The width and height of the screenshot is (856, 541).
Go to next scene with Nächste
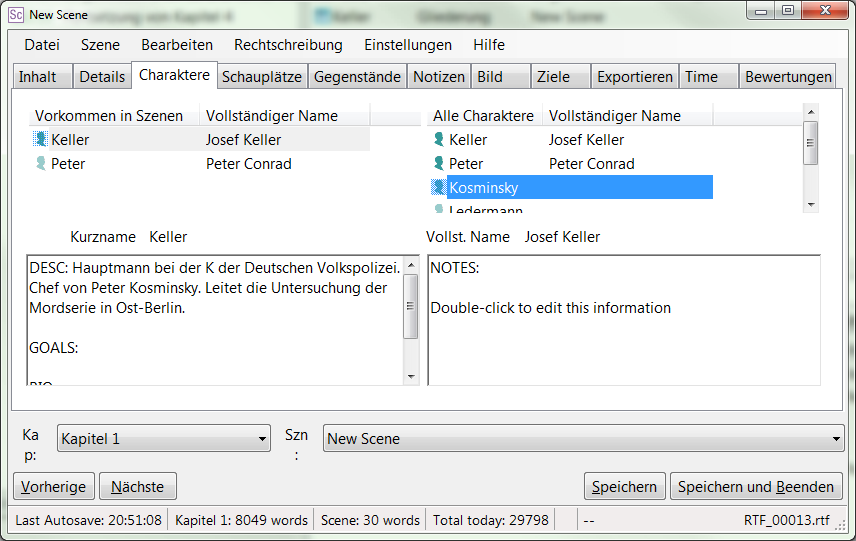(137, 487)
